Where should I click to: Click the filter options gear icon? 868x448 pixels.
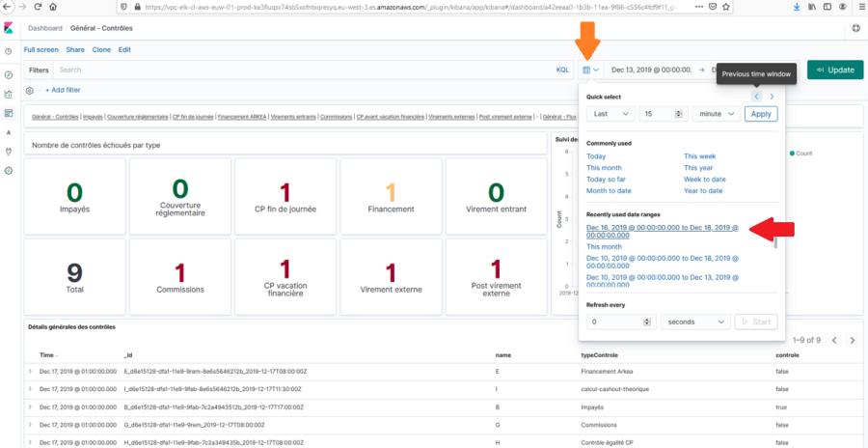coord(30,90)
